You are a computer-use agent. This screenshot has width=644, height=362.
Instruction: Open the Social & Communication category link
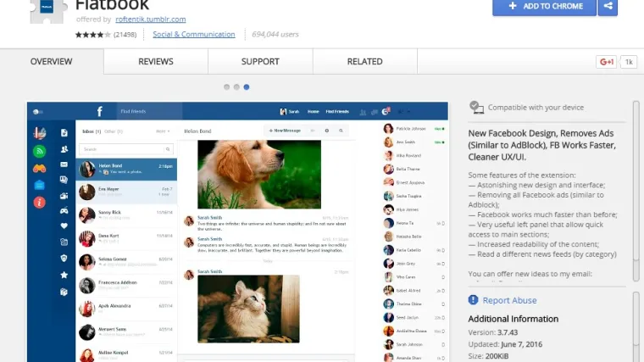pos(194,34)
